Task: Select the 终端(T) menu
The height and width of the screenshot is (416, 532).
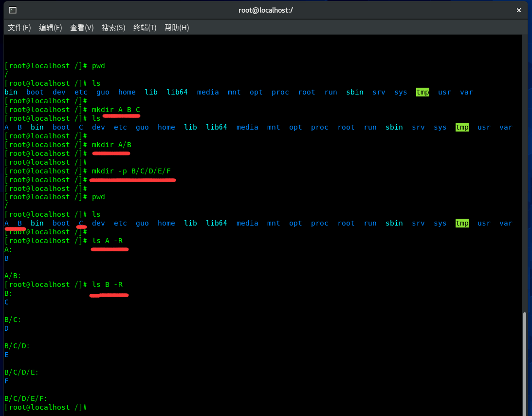Action: click(x=145, y=28)
